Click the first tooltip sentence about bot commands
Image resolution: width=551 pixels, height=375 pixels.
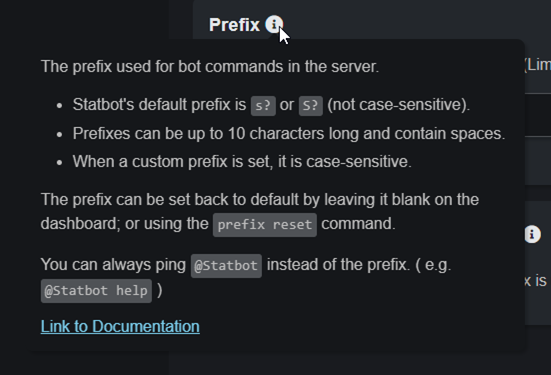click(210, 66)
